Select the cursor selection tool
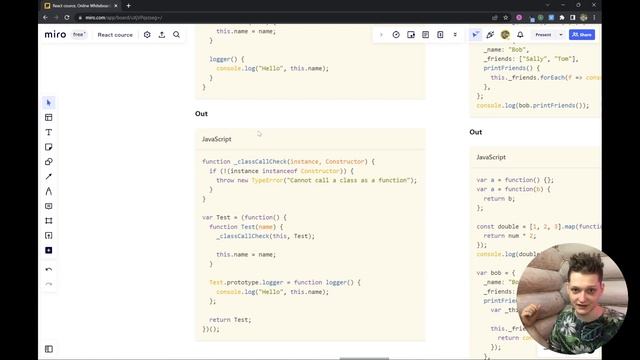Image resolution: width=640 pixels, height=360 pixels. [x=49, y=102]
